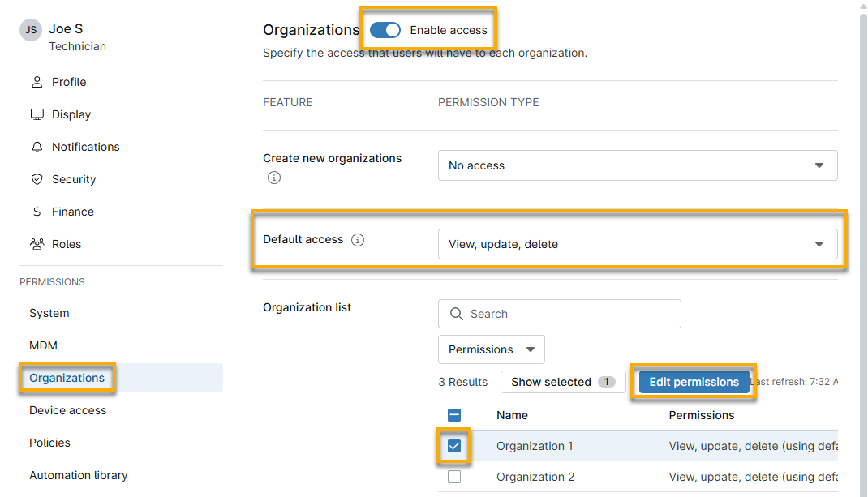Click info icon beside Default access
The width and height of the screenshot is (868, 497).
(x=358, y=240)
